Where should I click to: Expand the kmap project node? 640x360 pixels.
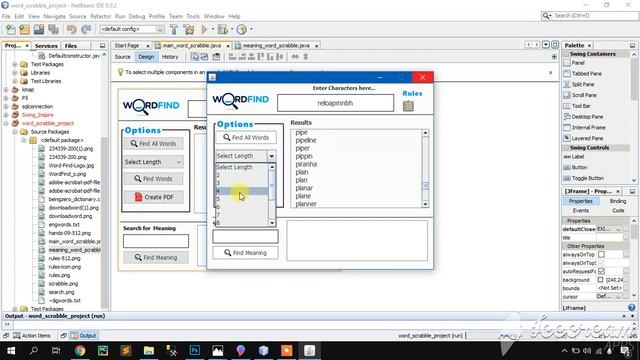pos(6,89)
